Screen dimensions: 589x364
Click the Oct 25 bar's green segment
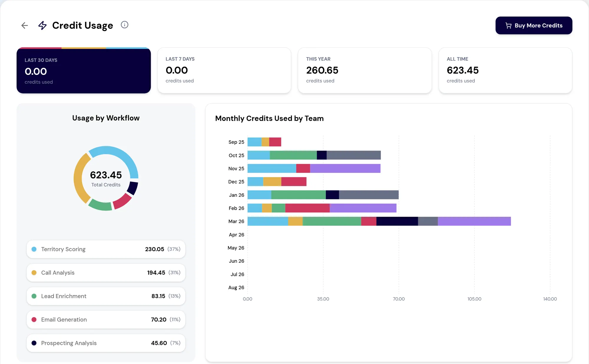tap(293, 155)
